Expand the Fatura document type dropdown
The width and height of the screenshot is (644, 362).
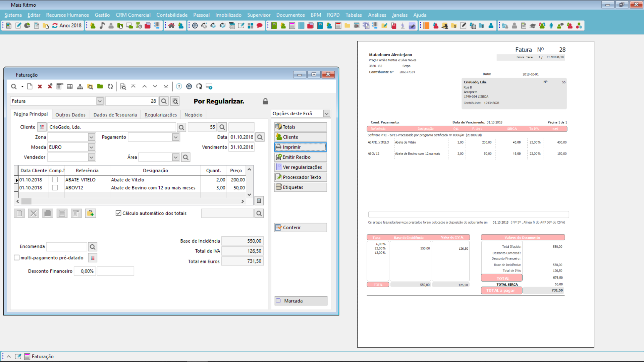(x=100, y=101)
